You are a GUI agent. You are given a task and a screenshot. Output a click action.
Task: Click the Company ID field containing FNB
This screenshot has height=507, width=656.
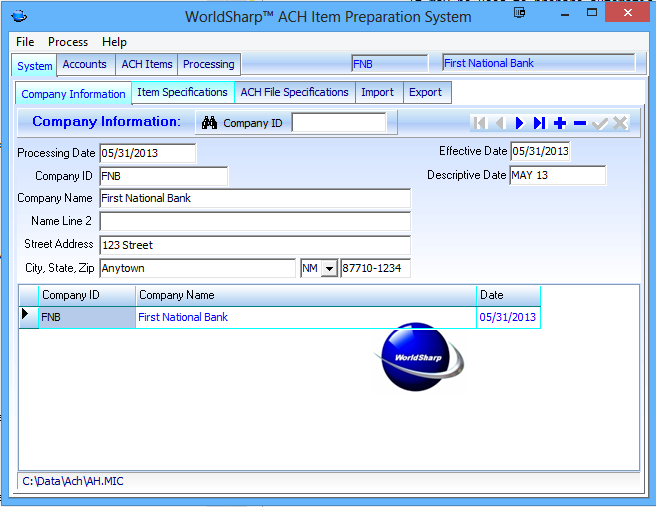164,176
